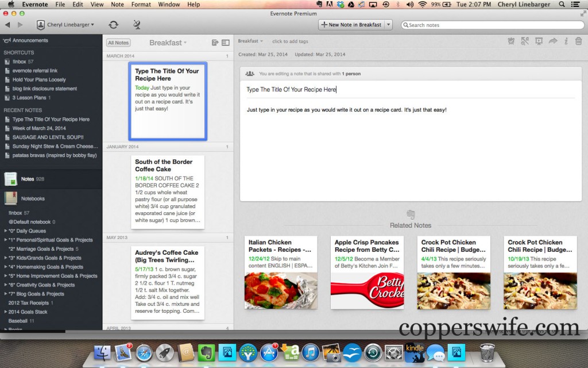Open Apple Crisp Pancakes related note
588x368 pixels.
pos(367,272)
